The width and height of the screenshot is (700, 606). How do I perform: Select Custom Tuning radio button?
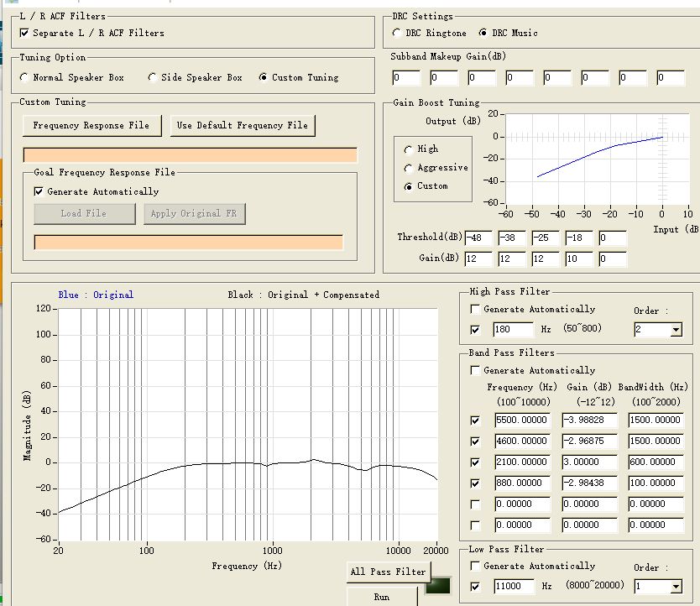click(x=264, y=77)
